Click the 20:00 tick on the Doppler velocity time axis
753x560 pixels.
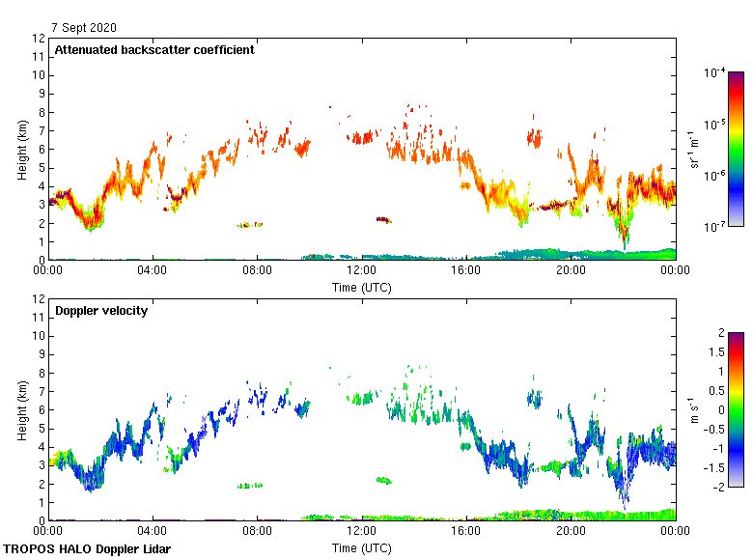click(571, 532)
